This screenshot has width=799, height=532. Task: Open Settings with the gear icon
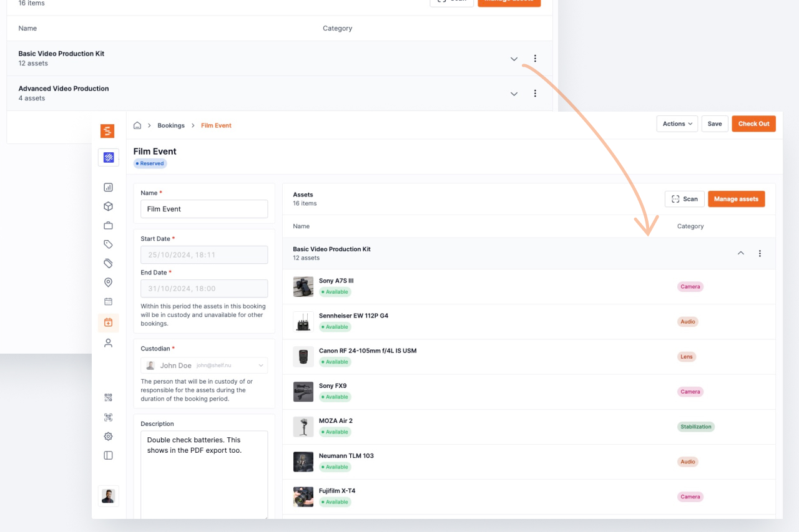tap(108, 437)
